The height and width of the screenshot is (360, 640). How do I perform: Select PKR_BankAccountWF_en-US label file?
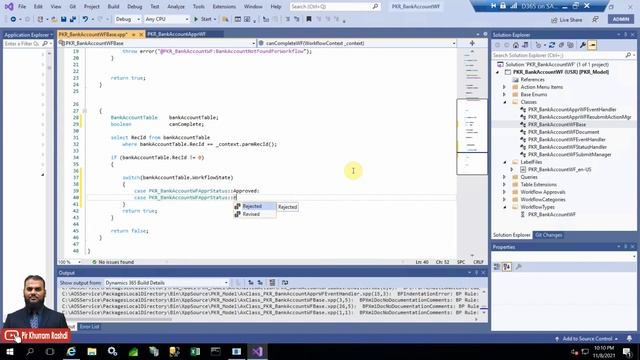559,169
